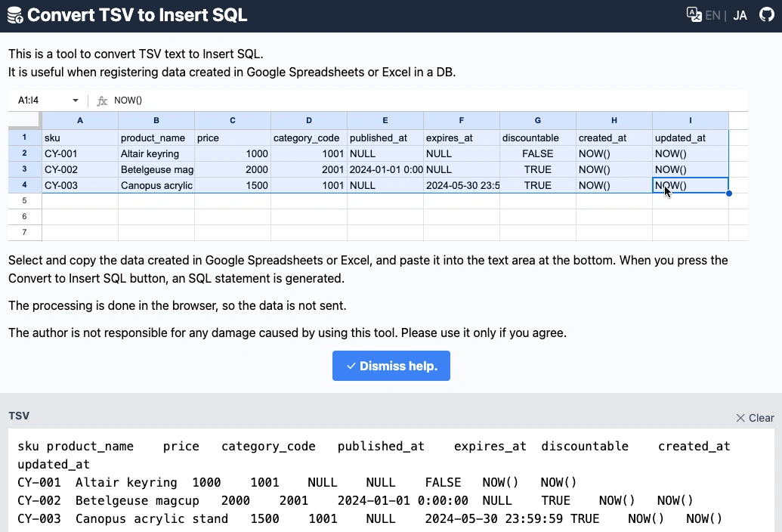Click the select-all corner box of the spreadsheet
Screen dimensions: 782x532
click(23, 120)
